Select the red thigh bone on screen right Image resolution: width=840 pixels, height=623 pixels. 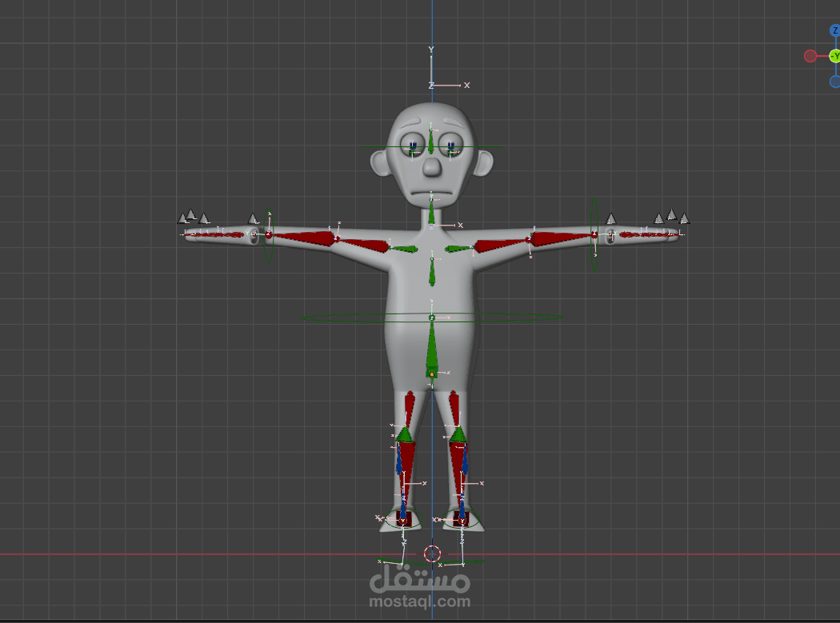click(454, 409)
